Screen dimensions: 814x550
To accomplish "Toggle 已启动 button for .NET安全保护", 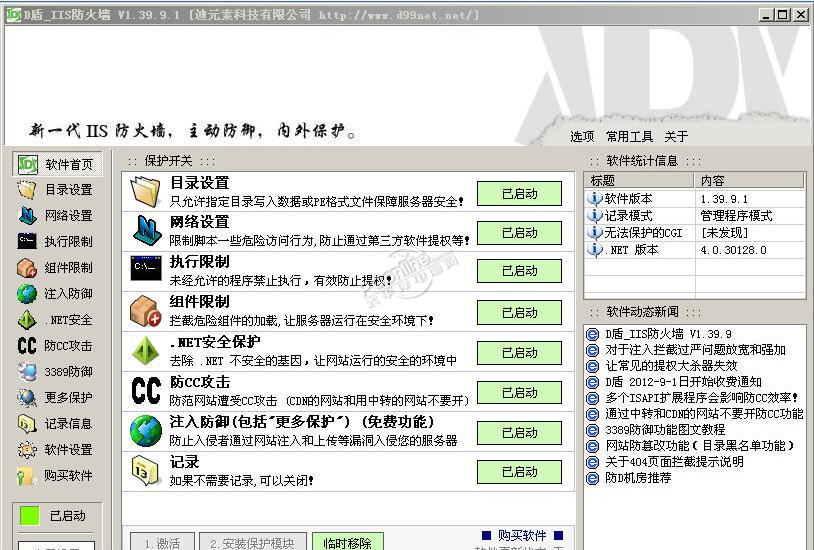I will pyautogui.click(x=519, y=353).
